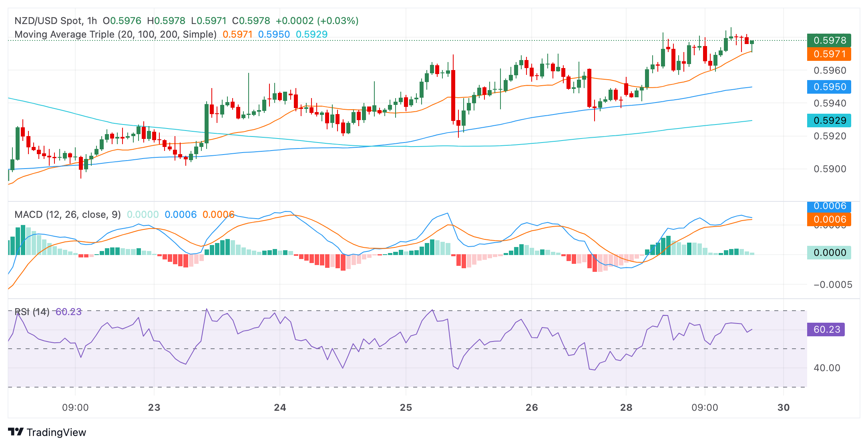Click the blue 0.5950 moving average tag
Image resolution: width=868 pixels, height=446 pixels.
click(x=829, y=87)
